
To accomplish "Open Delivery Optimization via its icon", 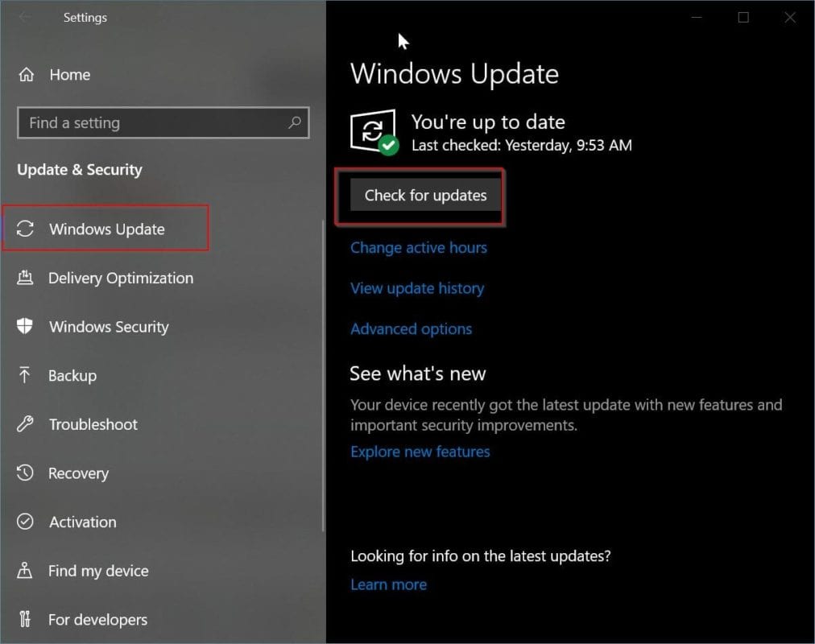I will point(27,278).
